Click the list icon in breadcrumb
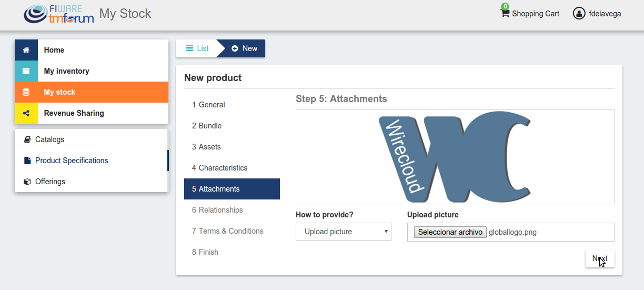Screen dimensions: 644x290 pos(189,48)
